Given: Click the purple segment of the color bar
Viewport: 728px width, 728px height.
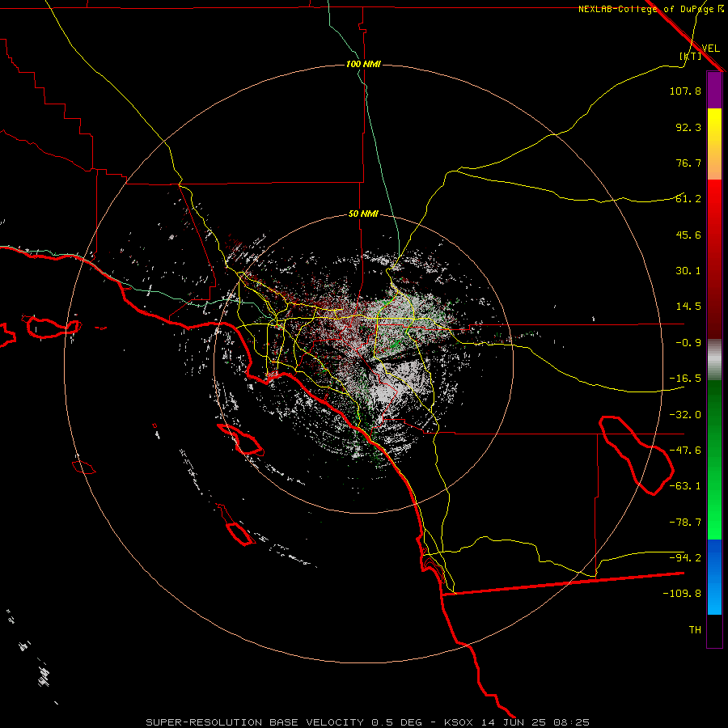Looking at the screenshot, I should tap(714, 91).
